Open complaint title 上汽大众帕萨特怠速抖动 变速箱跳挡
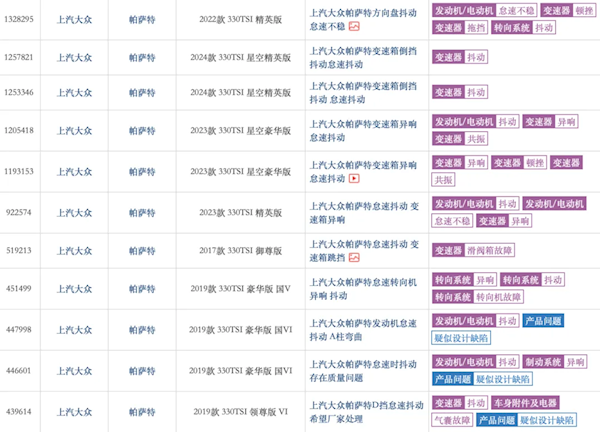 click(x=364, y=251)
